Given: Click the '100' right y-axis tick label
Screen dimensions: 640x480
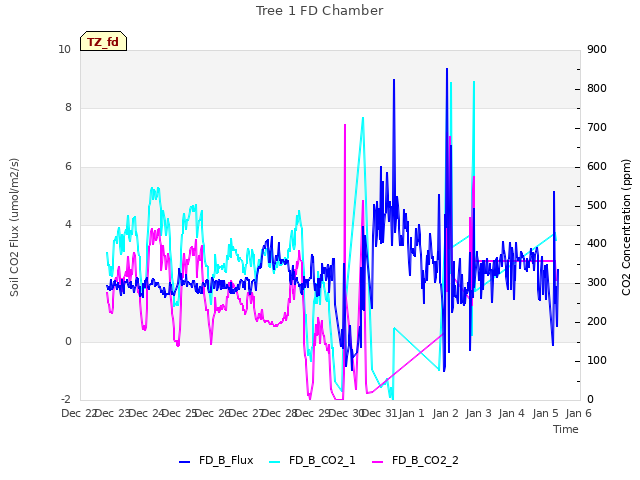Looking at the screenshot, I should tap(597, 360).
